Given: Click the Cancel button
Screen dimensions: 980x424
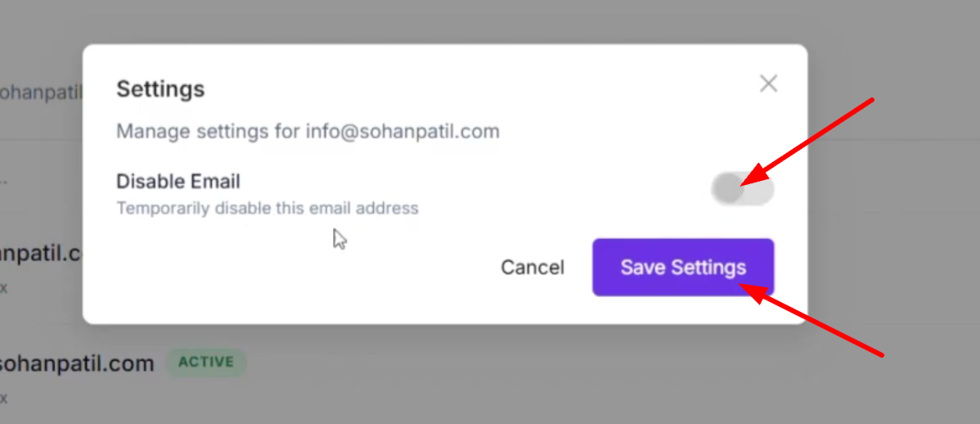Looking at the screenshot, I should pyautogui.click(x=533, y=268).
